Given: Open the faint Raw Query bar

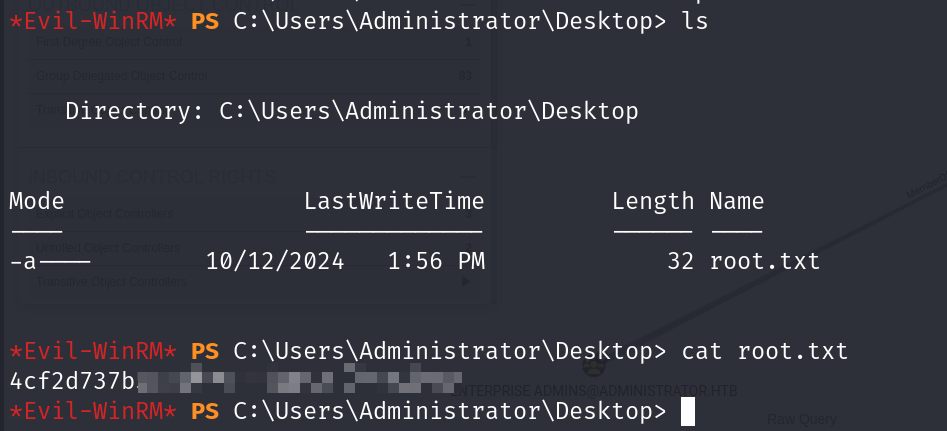Looking at the screenshot, I should [x=801, y=419].
